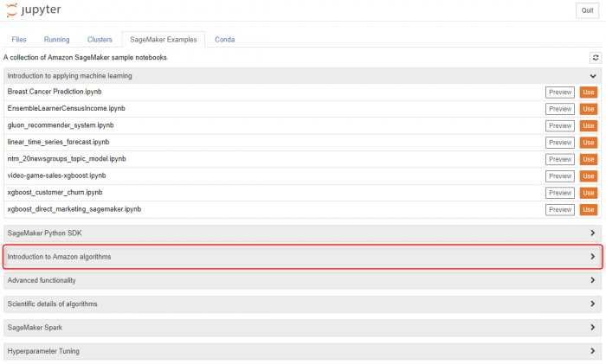Use Breast Cancer Prediction.ipynb notebook
This screenshot has width=606, height=364.
[588, 93]
